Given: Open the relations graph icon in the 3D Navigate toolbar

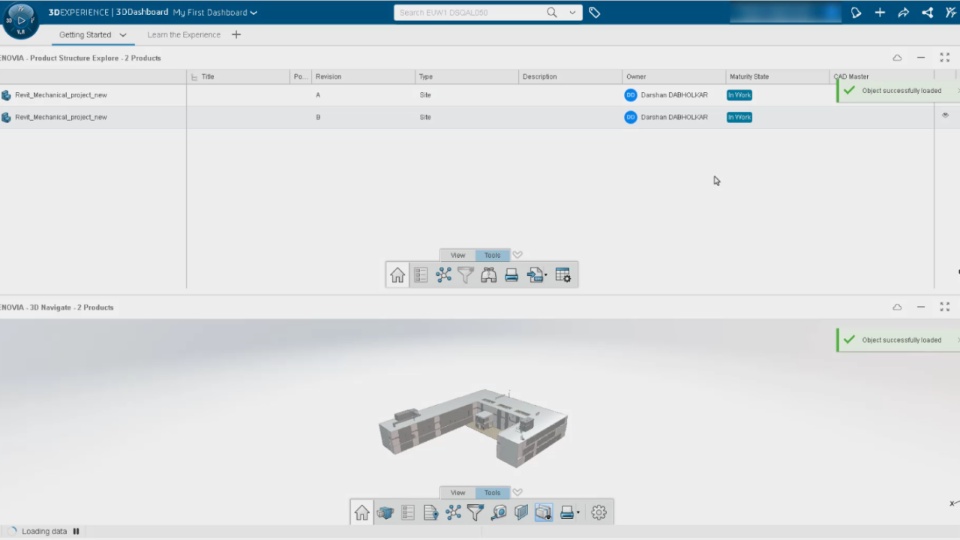Looking at the screenshot, I should tap(453, 512).
